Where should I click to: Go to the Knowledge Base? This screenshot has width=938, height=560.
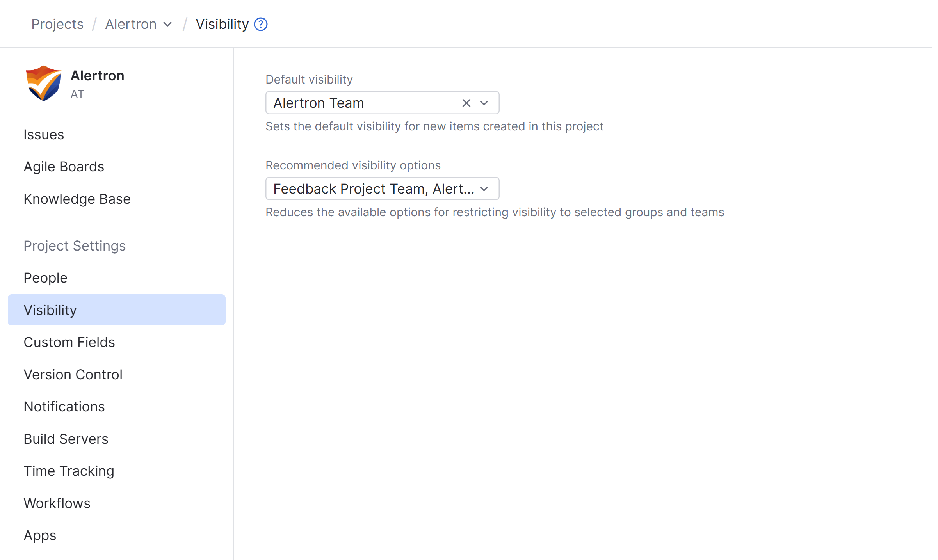pyautogui.click(x=77, y=199)
